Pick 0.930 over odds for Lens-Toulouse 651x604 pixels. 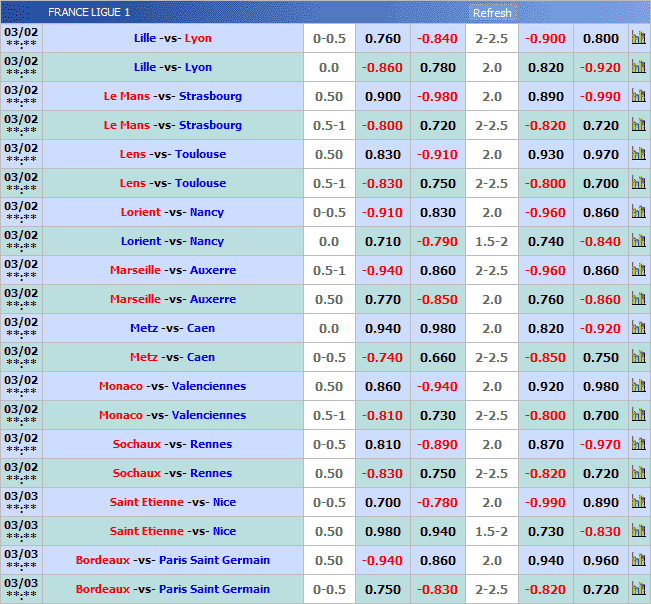click(x=545, y=155)
